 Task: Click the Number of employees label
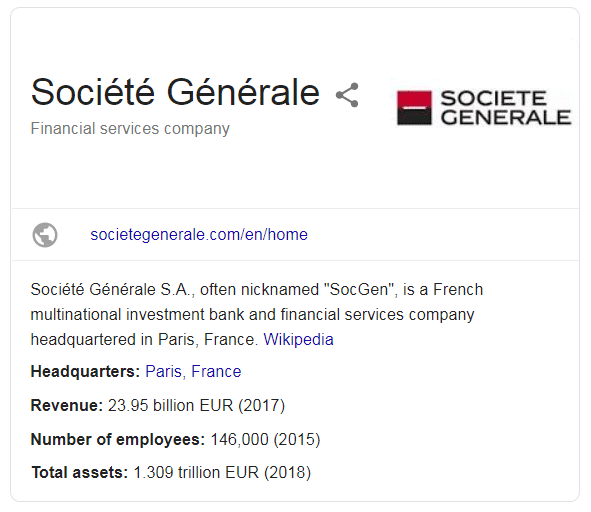[118, 439]
